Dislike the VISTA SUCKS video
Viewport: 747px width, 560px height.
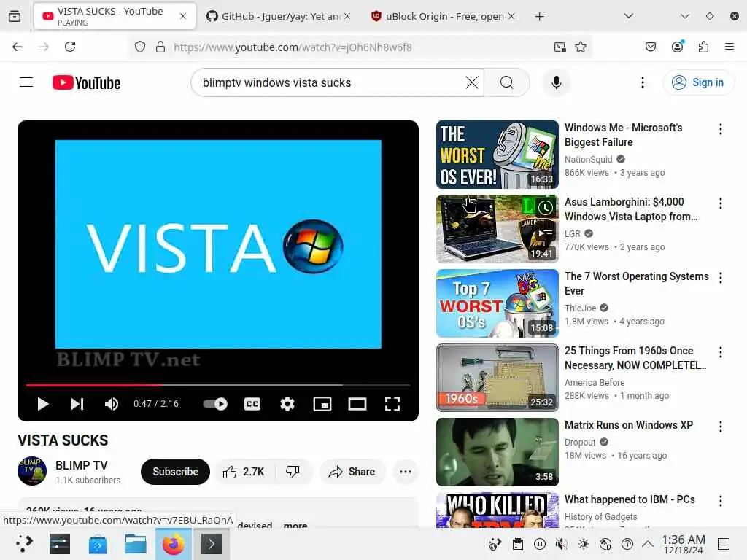[x=293, y=472]
